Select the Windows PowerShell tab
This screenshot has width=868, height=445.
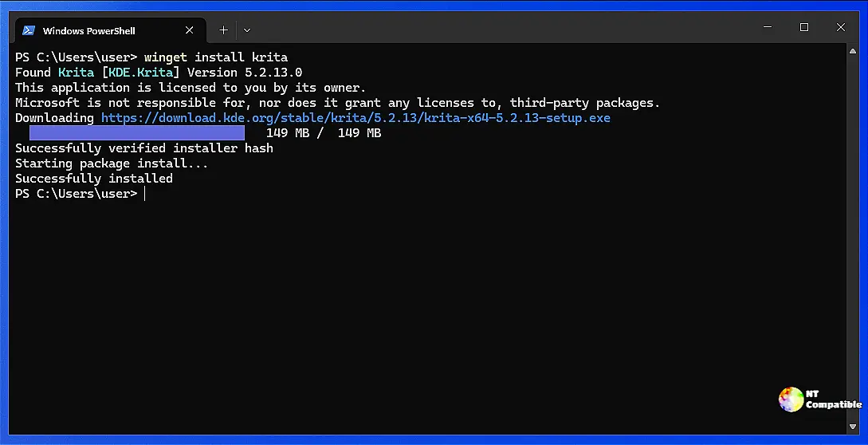pyautogui.click(x=89, y=31)
